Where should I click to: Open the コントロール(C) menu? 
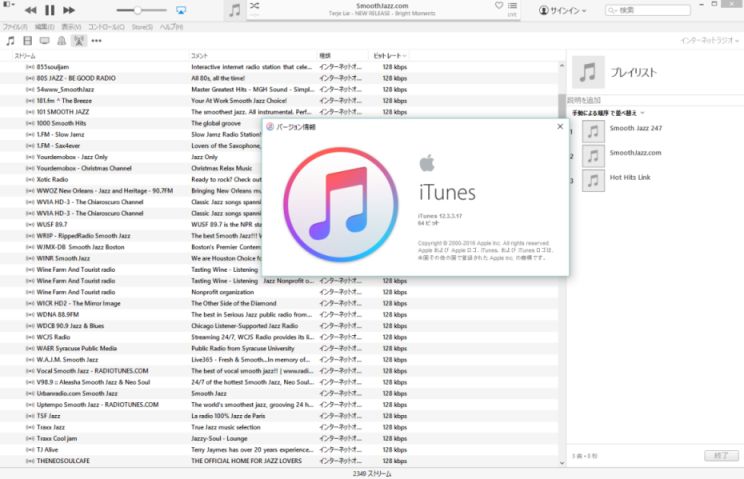(106, 27)
